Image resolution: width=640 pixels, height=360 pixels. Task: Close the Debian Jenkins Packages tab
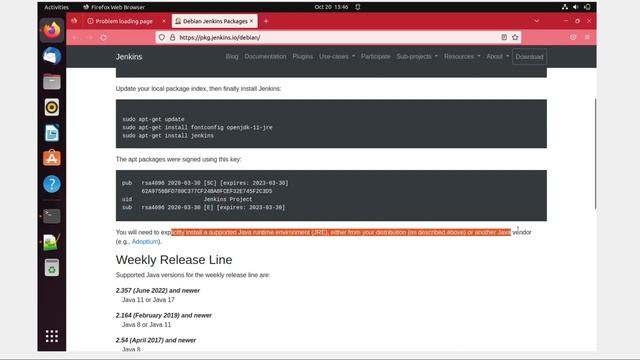[251, 21]
